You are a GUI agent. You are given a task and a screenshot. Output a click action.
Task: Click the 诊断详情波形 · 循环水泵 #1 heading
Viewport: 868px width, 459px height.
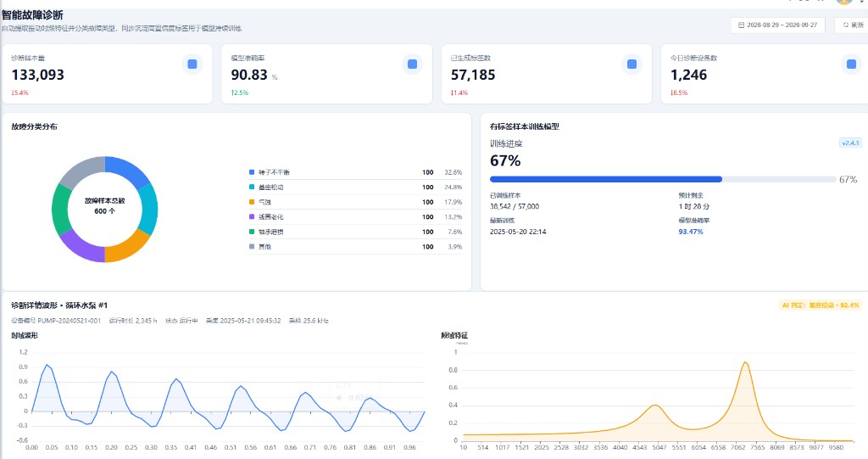(59, 305)
